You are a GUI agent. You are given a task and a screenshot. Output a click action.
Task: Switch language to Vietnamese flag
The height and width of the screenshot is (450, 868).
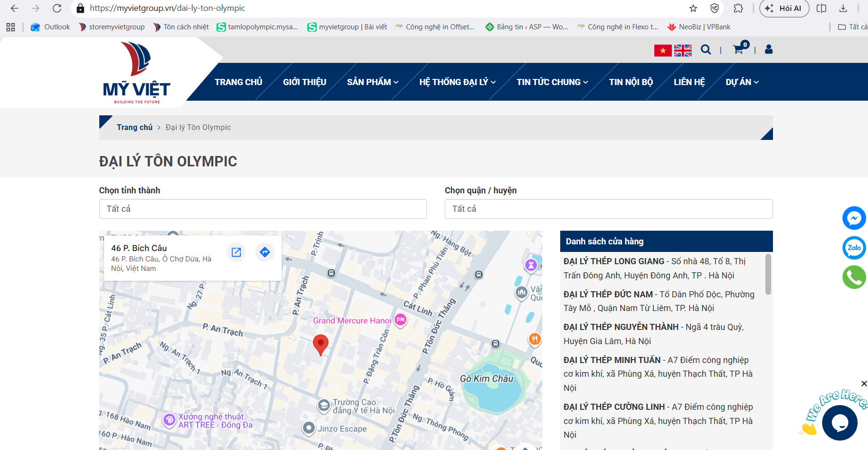pos(663,50)
